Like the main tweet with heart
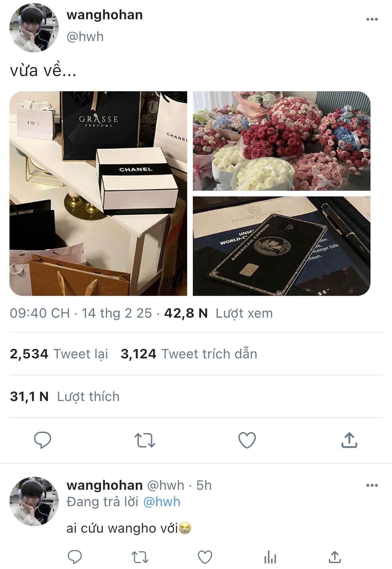The image size is (392, 569). [247, 440]
